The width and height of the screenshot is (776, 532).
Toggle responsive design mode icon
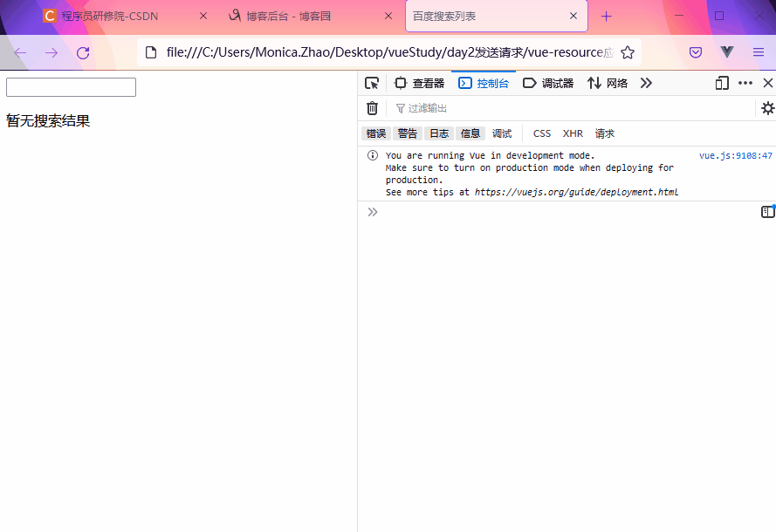722,83
